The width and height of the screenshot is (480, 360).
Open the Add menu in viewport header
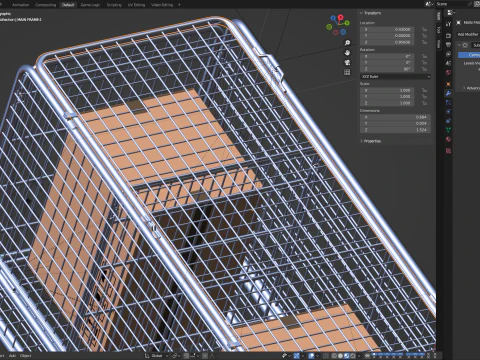(12, 356)
